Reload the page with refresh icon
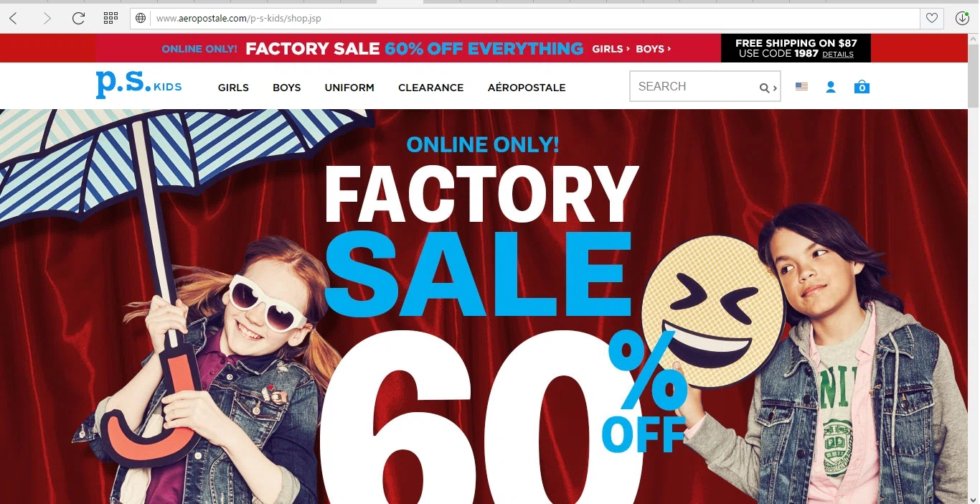Screen dimensions: 980x504 click(79, 18)
